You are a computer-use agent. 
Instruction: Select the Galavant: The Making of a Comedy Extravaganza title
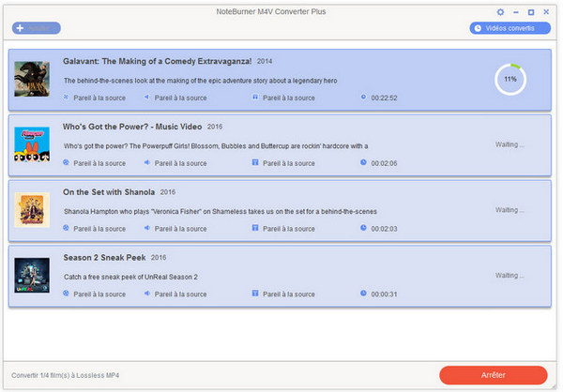158,61
